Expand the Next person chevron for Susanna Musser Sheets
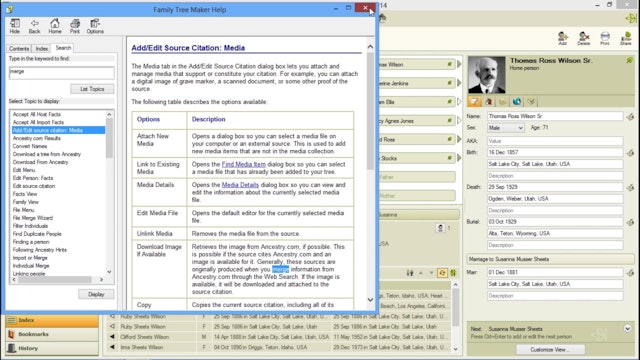The image size is (640, 360). pos(627,329)
